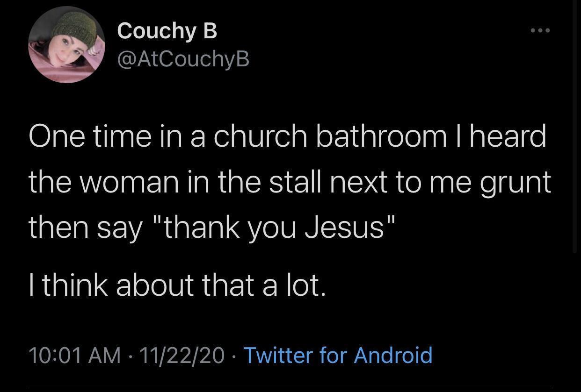
Task: Click the tweet line starting "One time"
Action: click(x=287, y=137)
